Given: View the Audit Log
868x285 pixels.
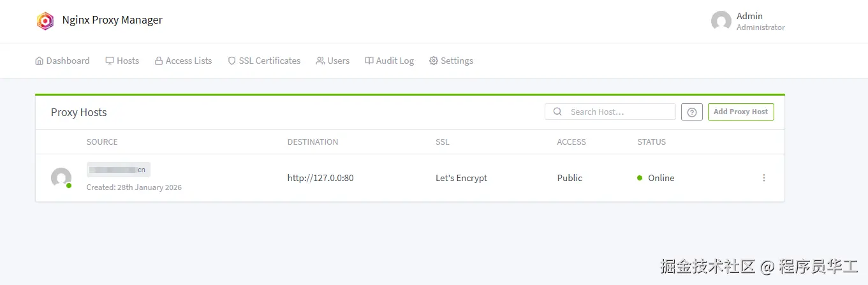Looking at the screenshot, I should click(389, 61).
